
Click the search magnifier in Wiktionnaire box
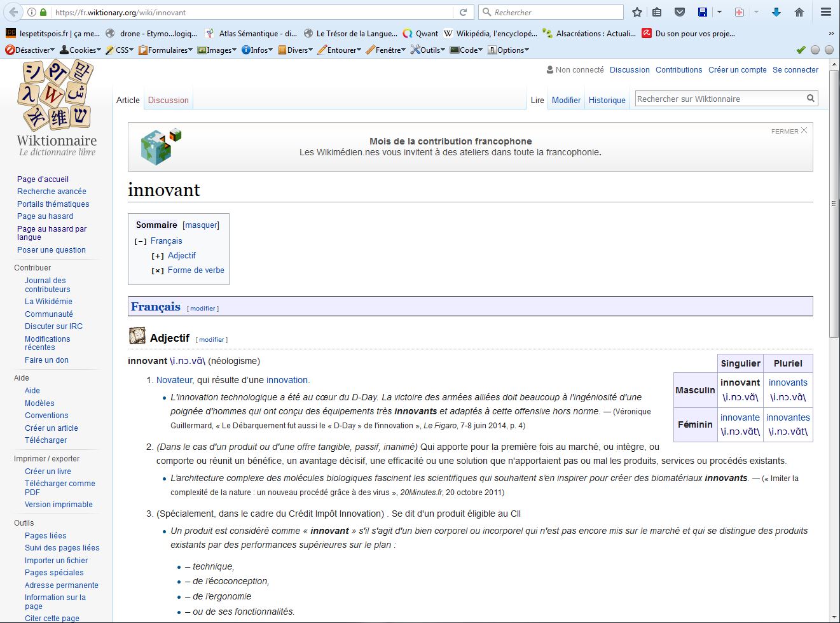(810, 99)
